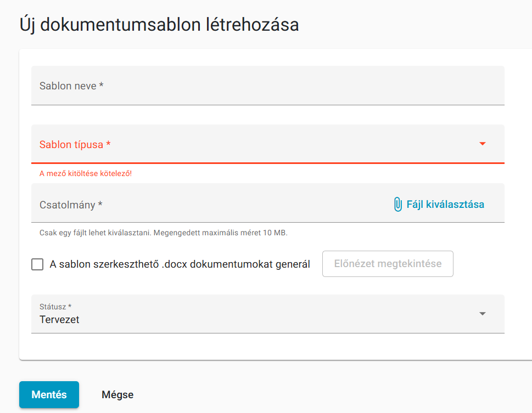Click the Csatolmány field label
This screenshot has height=413, width=532.
click(x=71, y=205)
